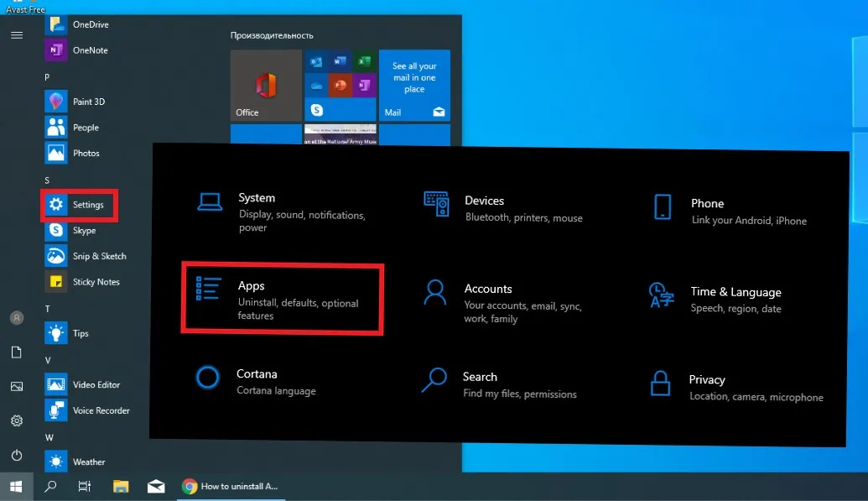This screenshot has width=868, height=501.
Task: Expand the Start menu hamburger
Action: click(16, 35)
